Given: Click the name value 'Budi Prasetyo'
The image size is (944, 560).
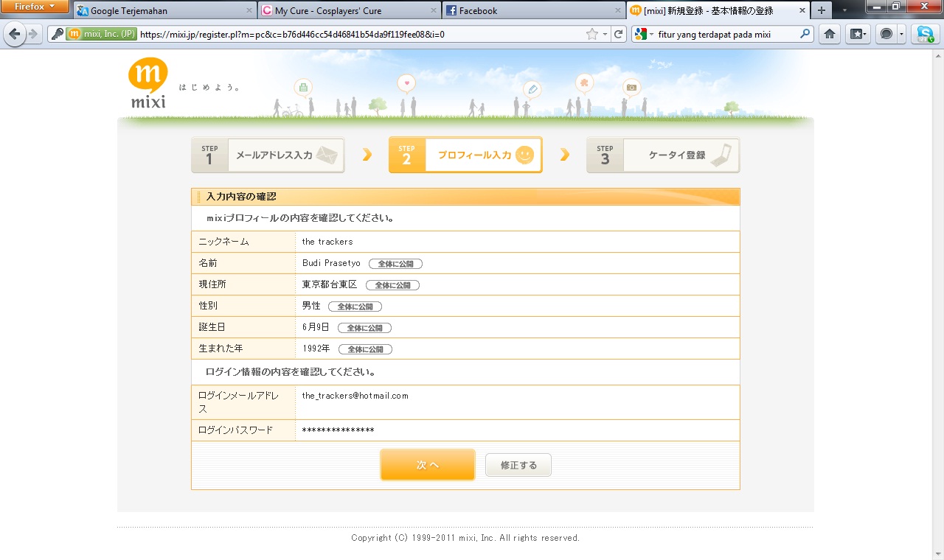Looking at the screenshot, I should [x=331, y=263].
